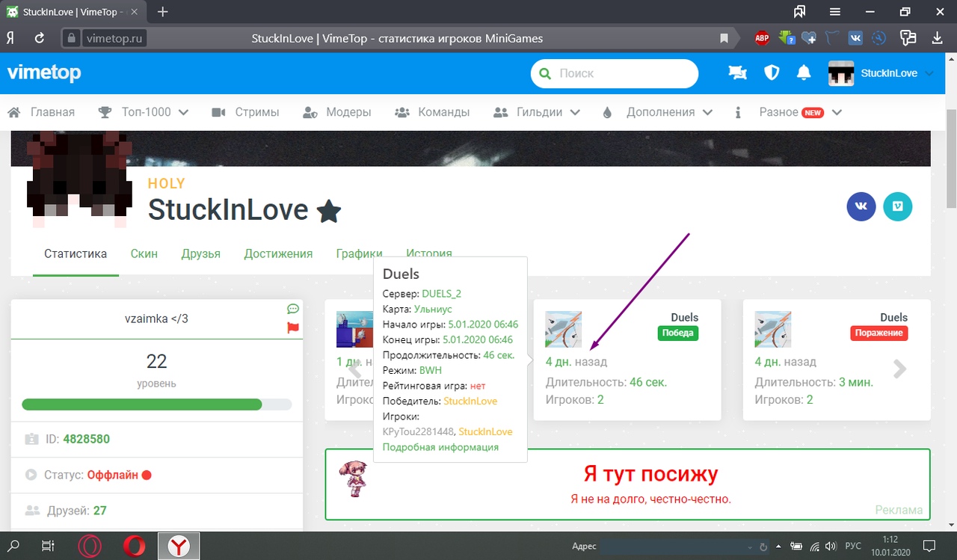Open KPyTou2281448 player link
The width and height of the screenshot is (957, 560).
[418, 431]
